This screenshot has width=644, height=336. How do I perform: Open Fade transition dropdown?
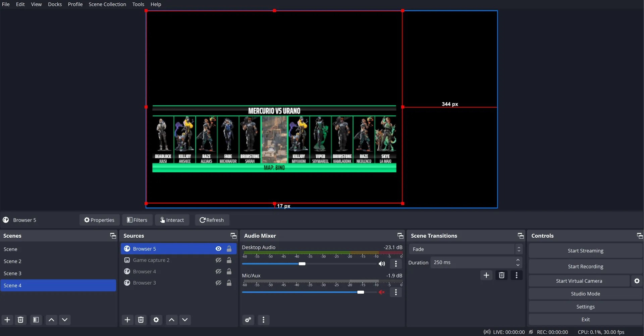click(x=466, y=249)
